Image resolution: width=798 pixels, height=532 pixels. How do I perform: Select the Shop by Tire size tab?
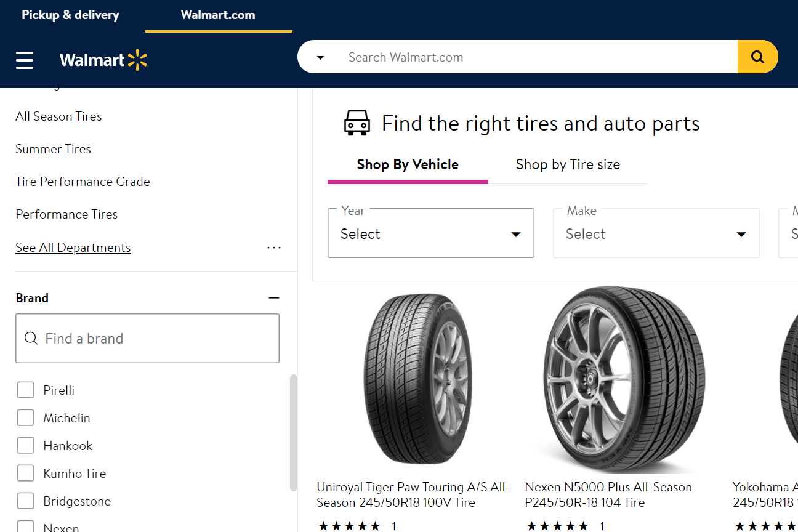[x=568, y=164]
